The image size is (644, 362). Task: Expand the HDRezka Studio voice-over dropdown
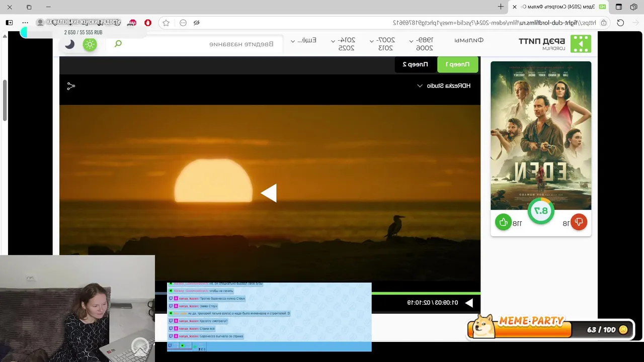444,86
